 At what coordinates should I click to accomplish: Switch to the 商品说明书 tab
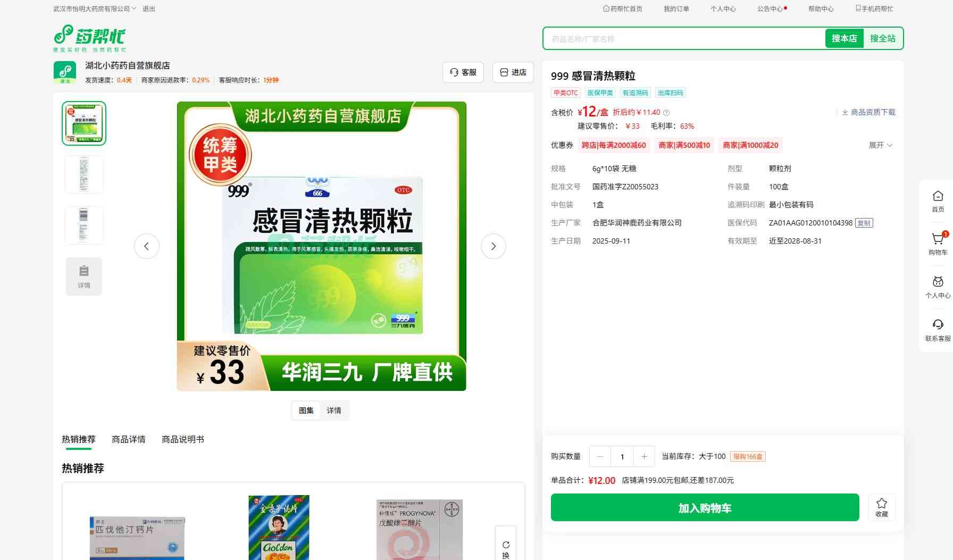click(182, 439)
